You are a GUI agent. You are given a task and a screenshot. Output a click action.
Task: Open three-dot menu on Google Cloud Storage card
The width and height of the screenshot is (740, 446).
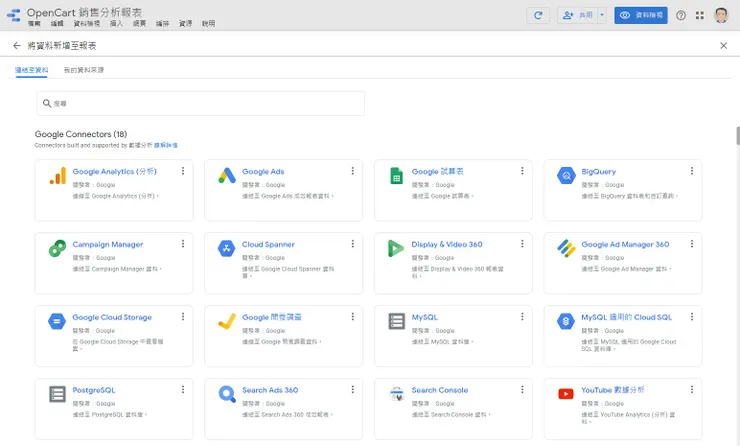tap(183, 317)
